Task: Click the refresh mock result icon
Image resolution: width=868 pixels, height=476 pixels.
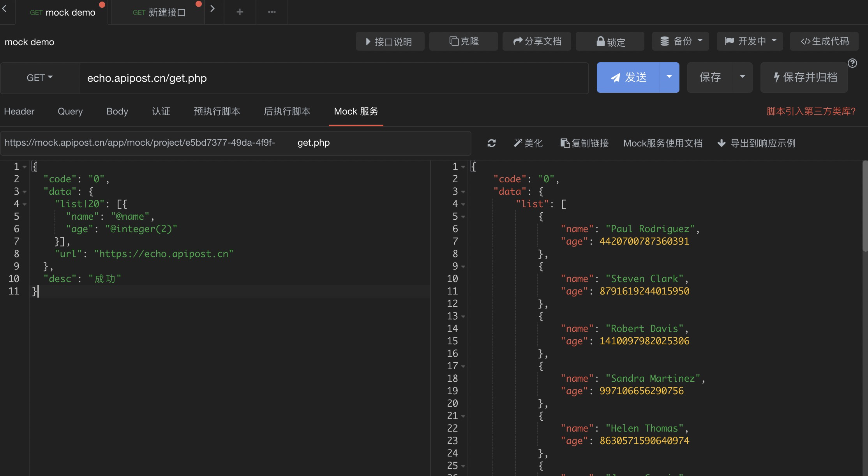Action: (492, 143)
